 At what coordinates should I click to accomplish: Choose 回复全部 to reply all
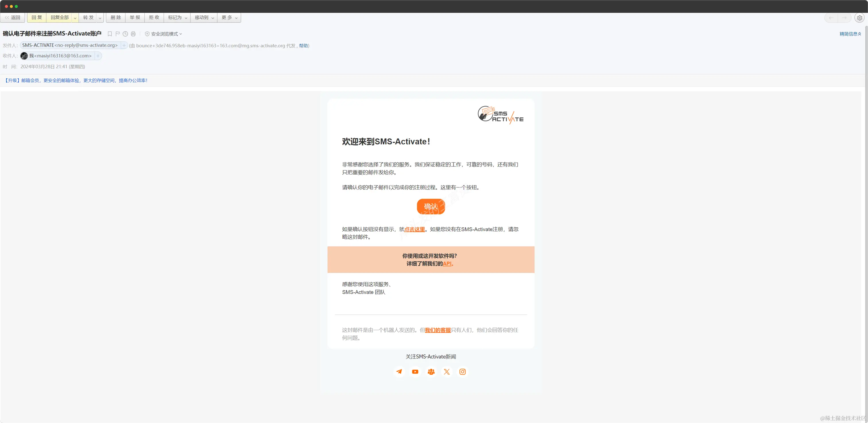pyautogui.click(x=59, y=18)
